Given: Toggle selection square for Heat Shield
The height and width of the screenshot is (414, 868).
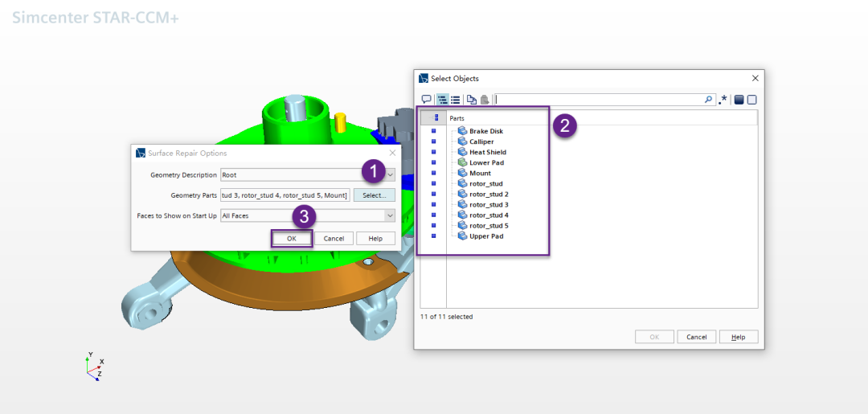Looking at the screenshot, I should coord(433,152).
